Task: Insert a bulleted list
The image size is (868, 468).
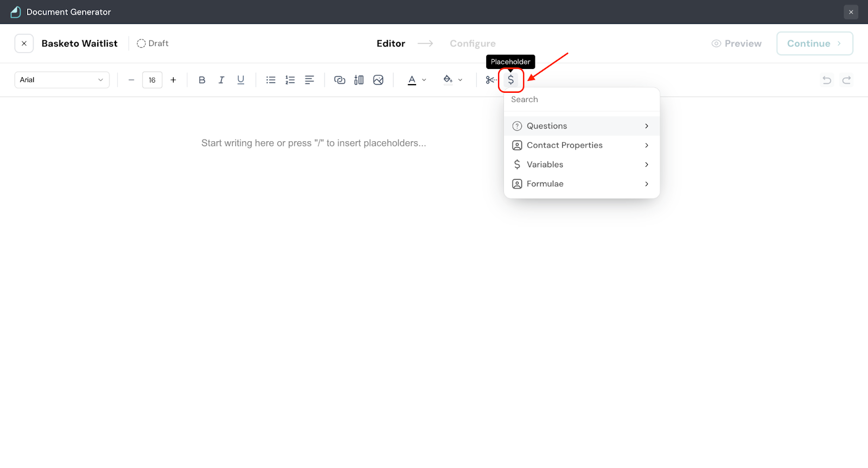Action: [x=271, y=80]
